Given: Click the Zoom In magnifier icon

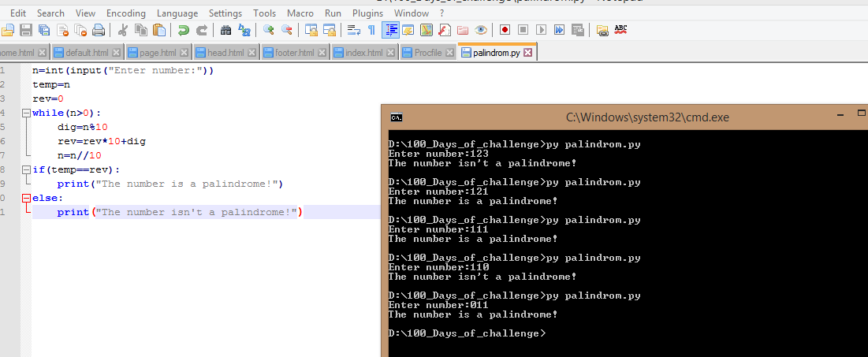Looking at the screenshot, I should pyautogui.click(x=269, y=30).
